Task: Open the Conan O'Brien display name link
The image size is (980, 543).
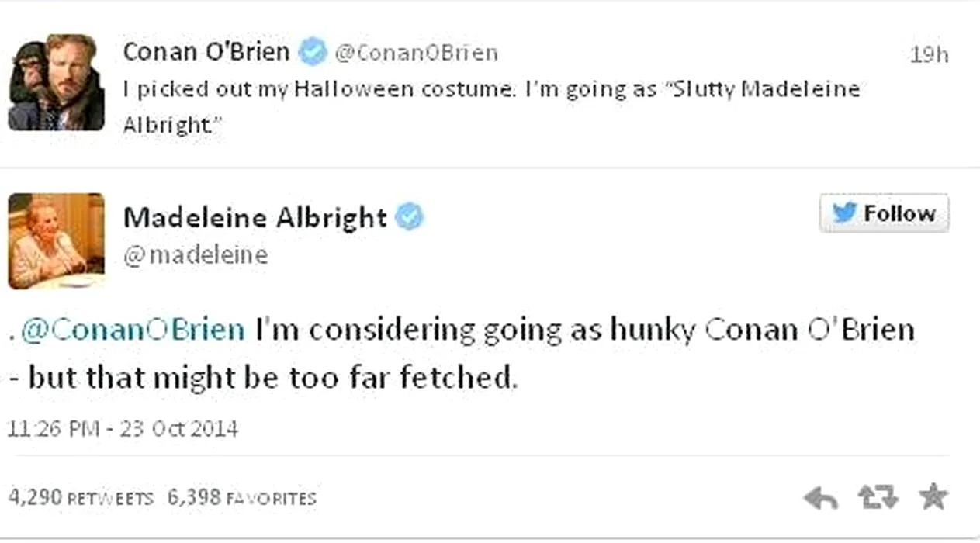Action: tap(206, 52)
